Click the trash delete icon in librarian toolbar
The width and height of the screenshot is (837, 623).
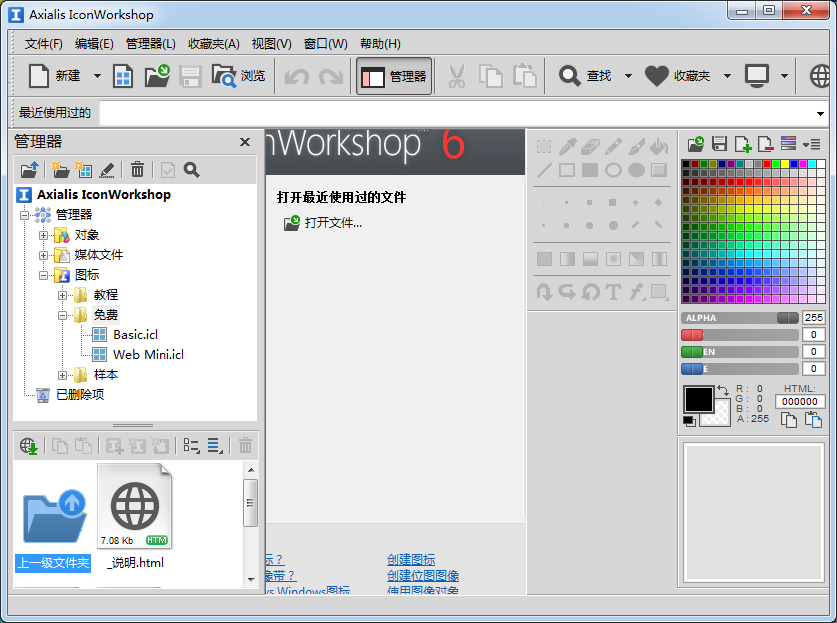click(x=137, y=170)
